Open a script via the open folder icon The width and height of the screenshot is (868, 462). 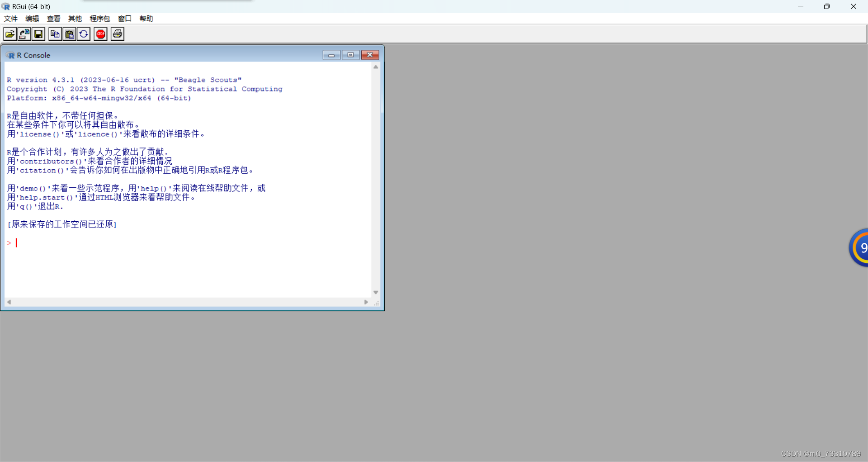(9, 34)
